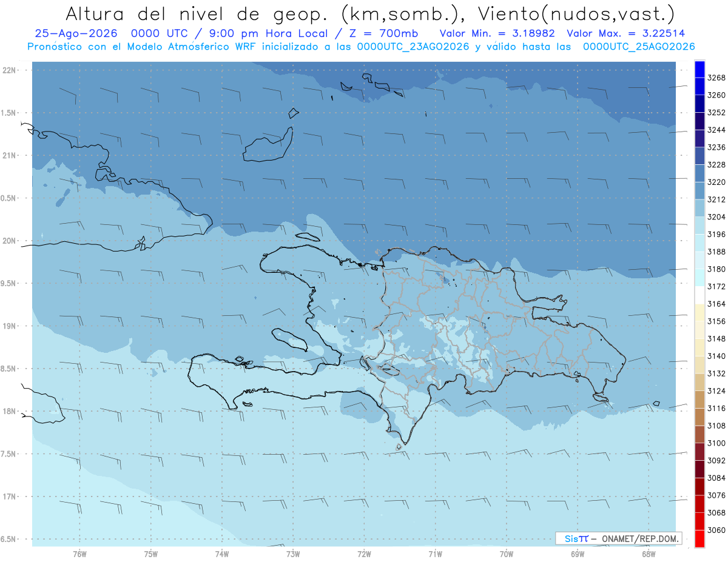
Task: Click the 21N latitude label
Action: coord(9,156)
